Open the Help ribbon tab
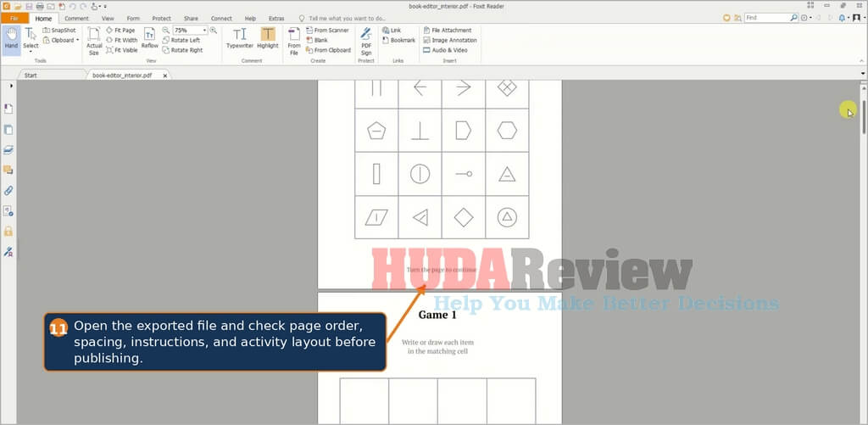 click(250, 19)
